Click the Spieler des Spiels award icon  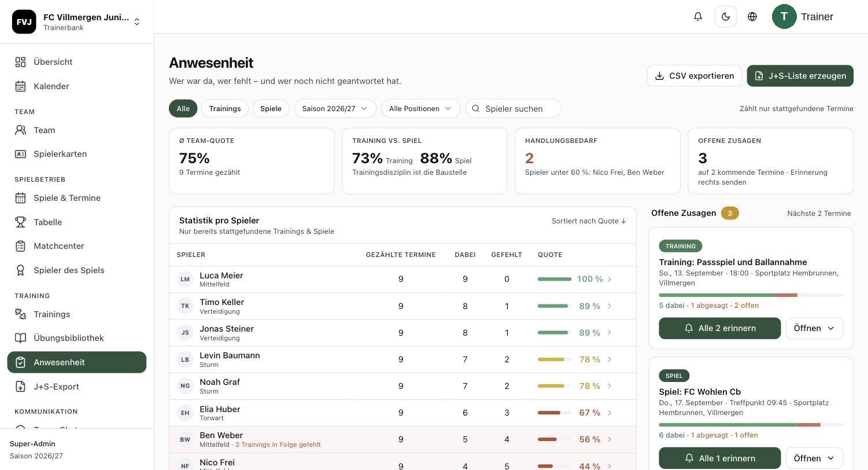[x=20, y=270]
